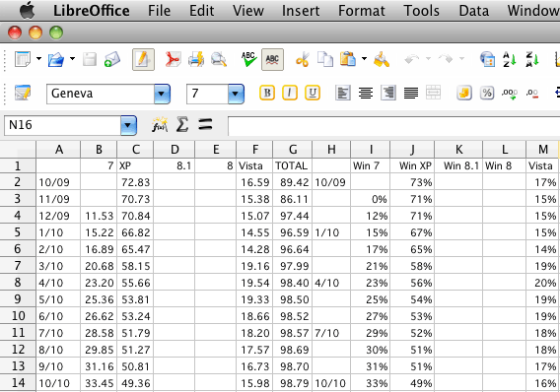Toggle Italic formatting
The height and width of the screenshot is (392, 560).
click(290, 94)
